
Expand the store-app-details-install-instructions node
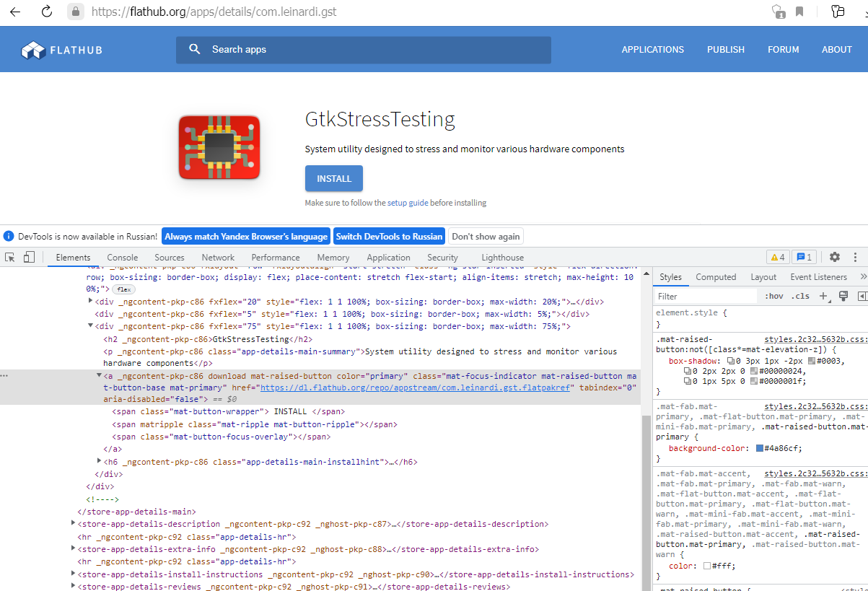pyautogui.click(x=73, y=574)
